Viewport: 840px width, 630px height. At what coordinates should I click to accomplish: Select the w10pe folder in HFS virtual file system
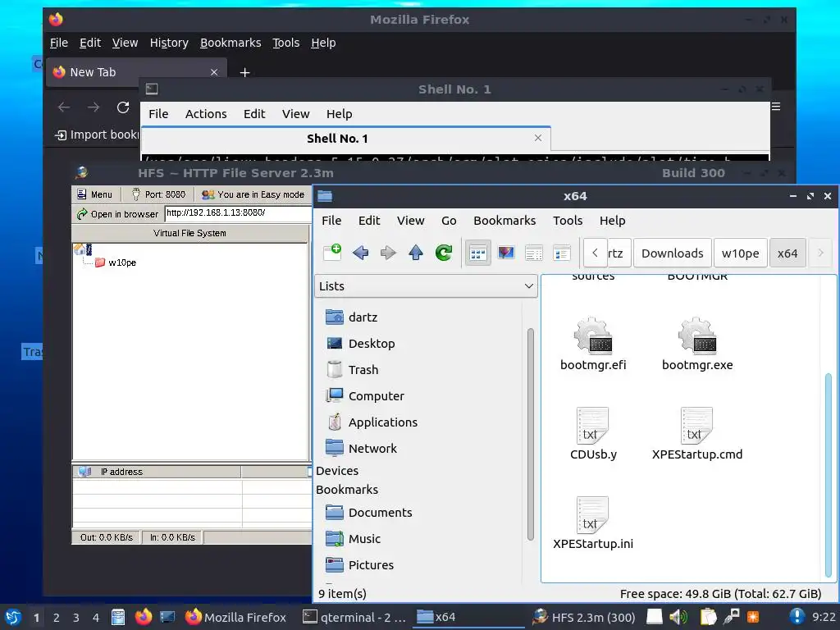(x=116, y=262)
